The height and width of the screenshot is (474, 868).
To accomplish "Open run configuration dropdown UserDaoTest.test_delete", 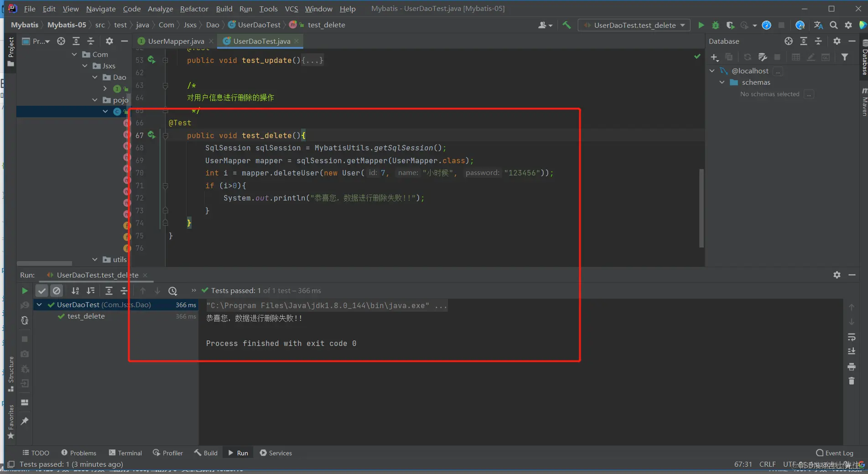I will (x=634, y=25).
